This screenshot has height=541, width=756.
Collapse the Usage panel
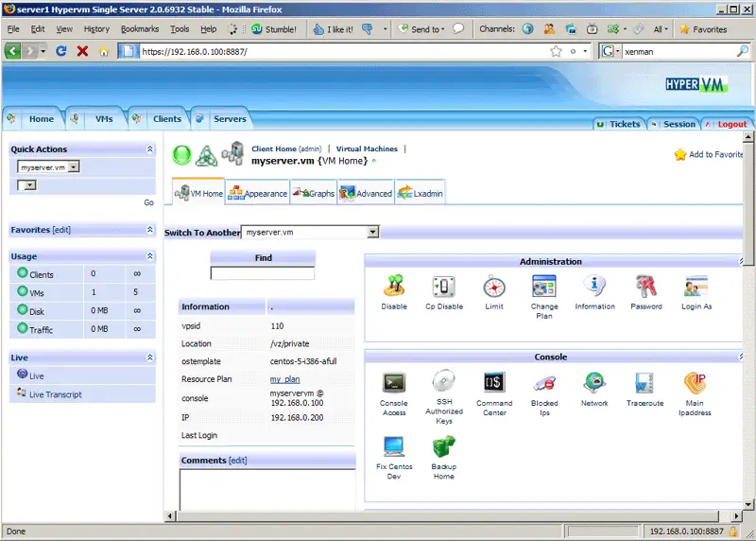point(150,255)
